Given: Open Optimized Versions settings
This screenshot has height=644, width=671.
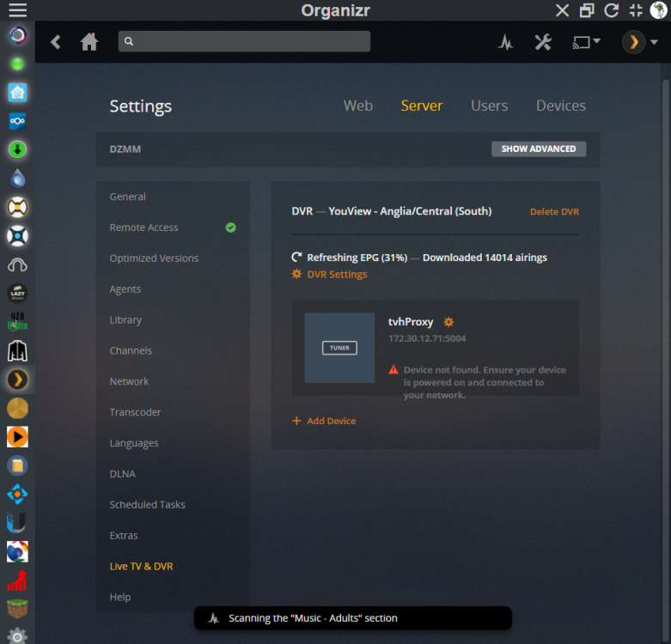Looking at the screenshot, I should tap(154, 258).
